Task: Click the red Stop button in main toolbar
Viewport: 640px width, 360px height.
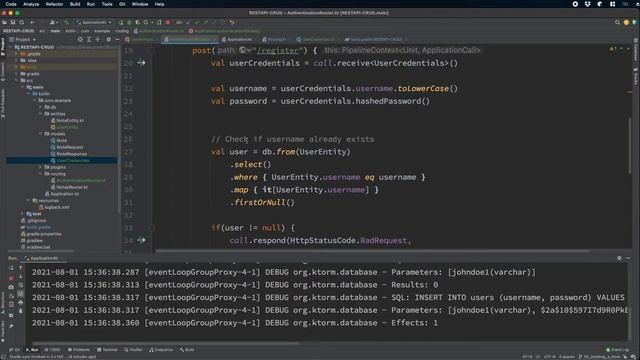Action: point(168,22)
